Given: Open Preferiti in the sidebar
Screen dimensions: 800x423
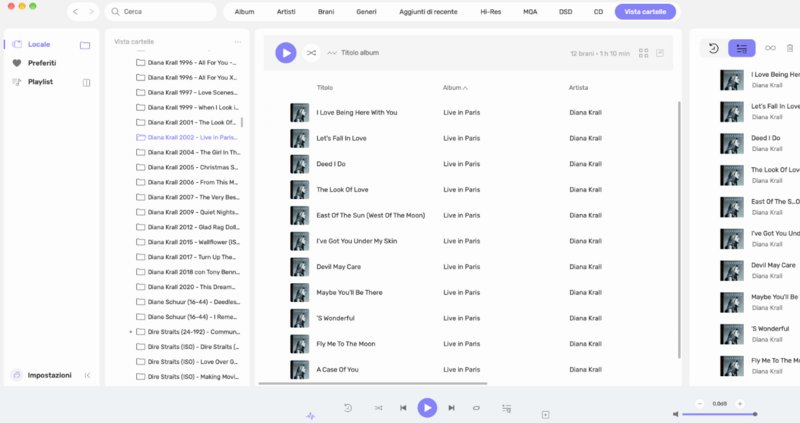Looking at the screenshot, I should click(x=42, y=63).
